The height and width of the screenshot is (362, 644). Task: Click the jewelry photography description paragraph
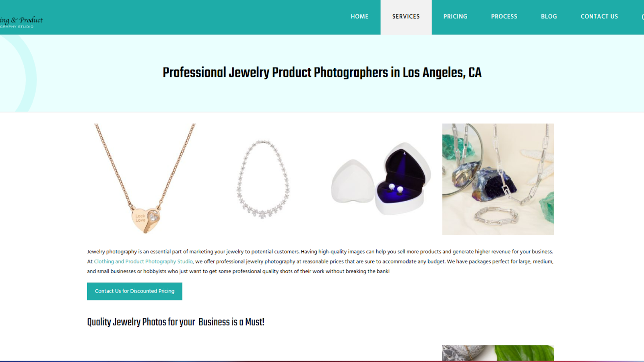(320, 261)
